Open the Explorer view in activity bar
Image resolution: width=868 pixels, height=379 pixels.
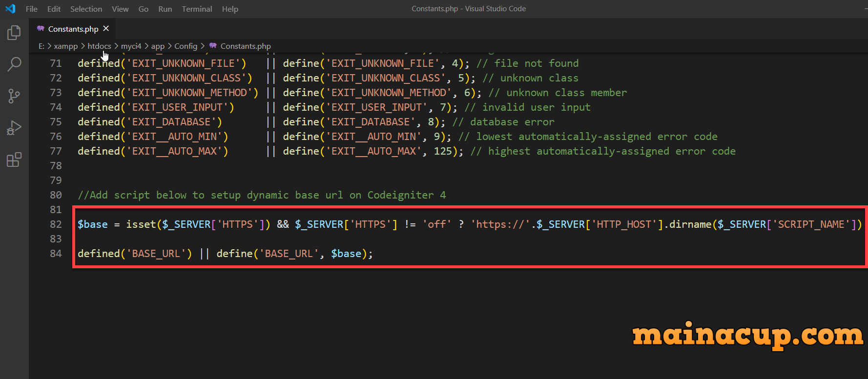coord(14,33)
